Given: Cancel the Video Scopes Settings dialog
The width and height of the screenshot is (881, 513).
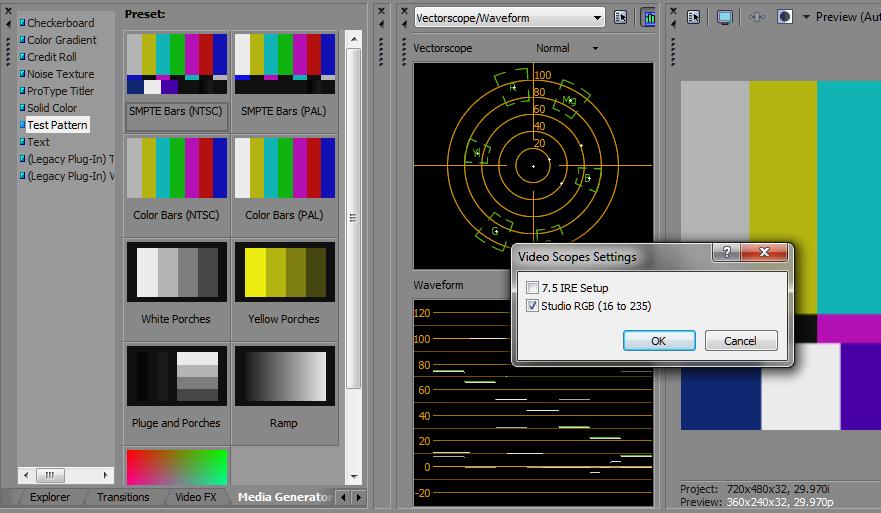Looking at the screenshot, I should [x=740, y=341].
